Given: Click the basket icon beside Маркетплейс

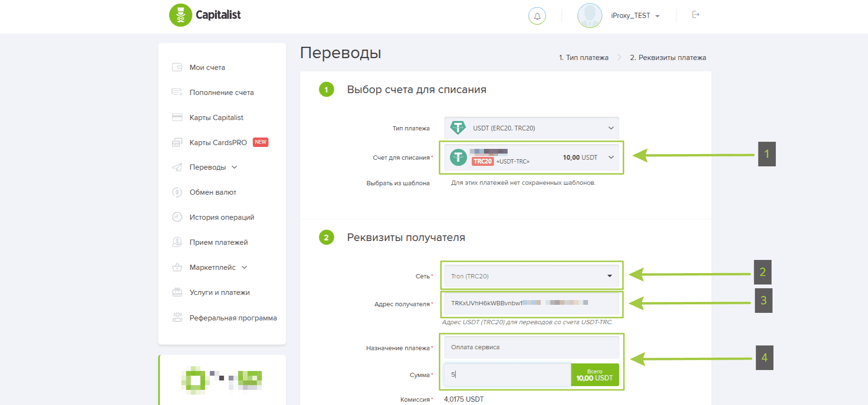Looking at the screenshot, I should click(177, 267).
